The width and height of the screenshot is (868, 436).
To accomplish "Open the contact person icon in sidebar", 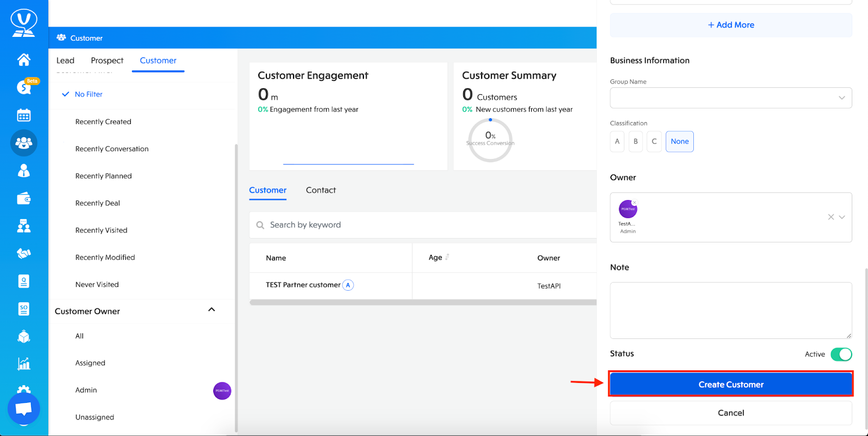I will coord(24,171).
